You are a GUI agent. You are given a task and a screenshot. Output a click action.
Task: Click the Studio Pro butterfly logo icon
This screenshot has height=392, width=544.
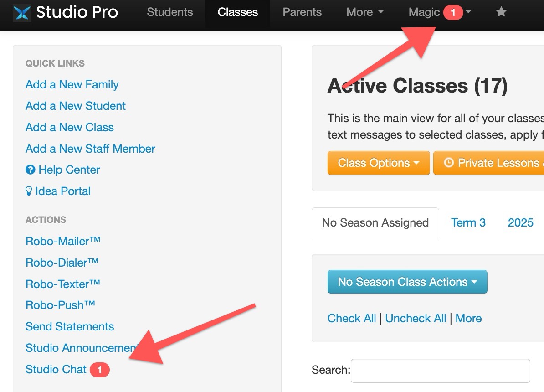coord(22,13)
